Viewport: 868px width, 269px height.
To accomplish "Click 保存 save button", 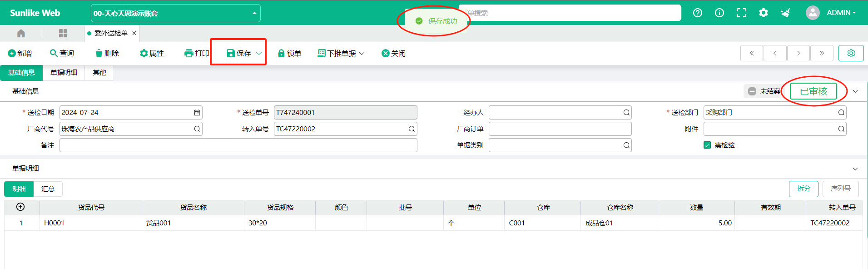I will tap(239, 53).
